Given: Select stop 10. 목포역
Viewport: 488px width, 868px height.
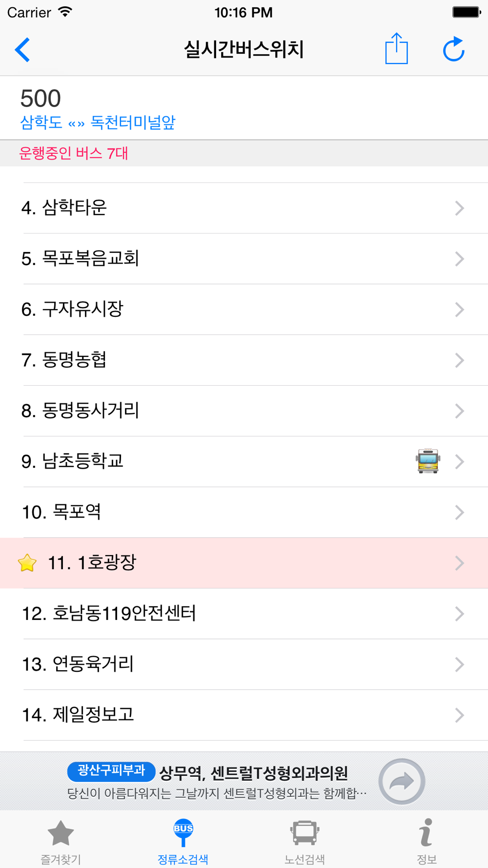Looking at the screenshot, I should pyautogui.click(x=244, y=512).
